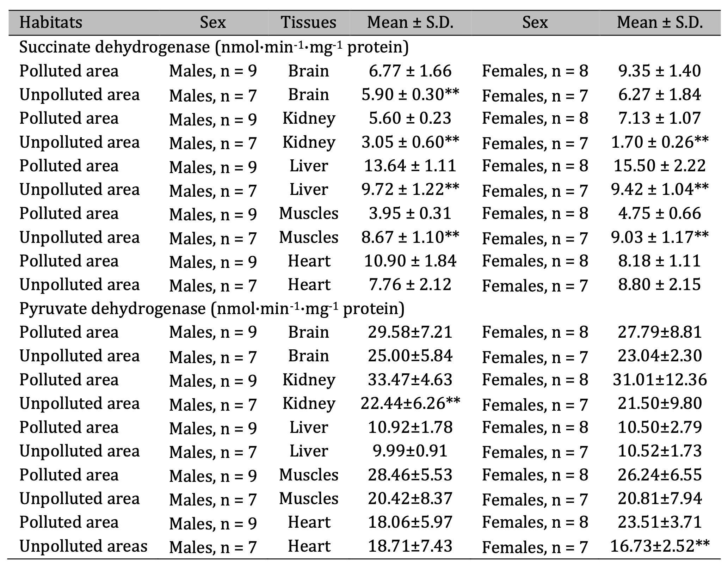Click the Habitats column header

pyautogui.click(x=50, y=23)
